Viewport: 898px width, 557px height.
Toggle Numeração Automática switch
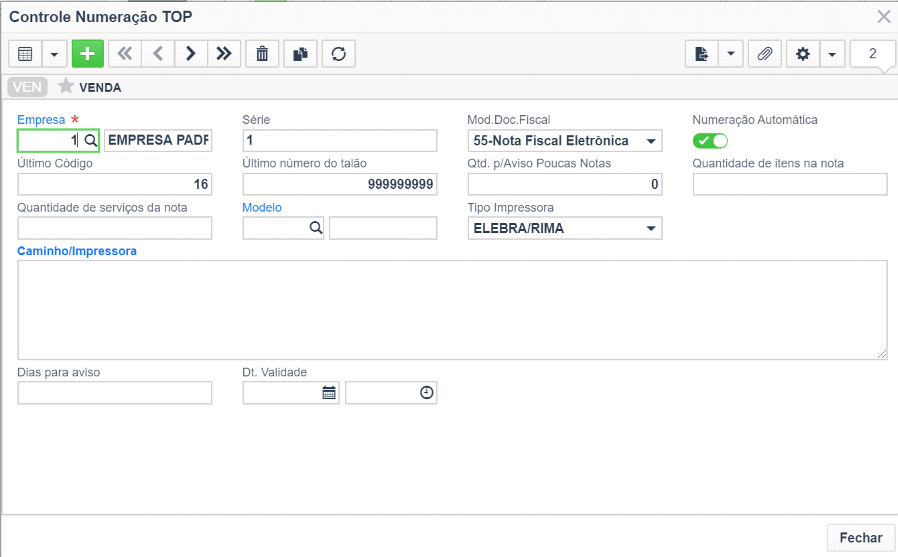coord(710,140)
